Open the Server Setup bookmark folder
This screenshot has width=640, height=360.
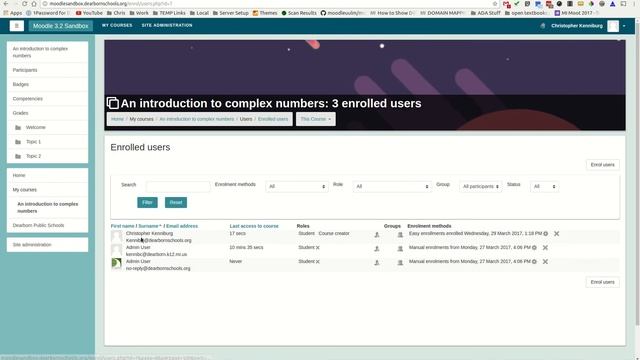coord(231,13)
